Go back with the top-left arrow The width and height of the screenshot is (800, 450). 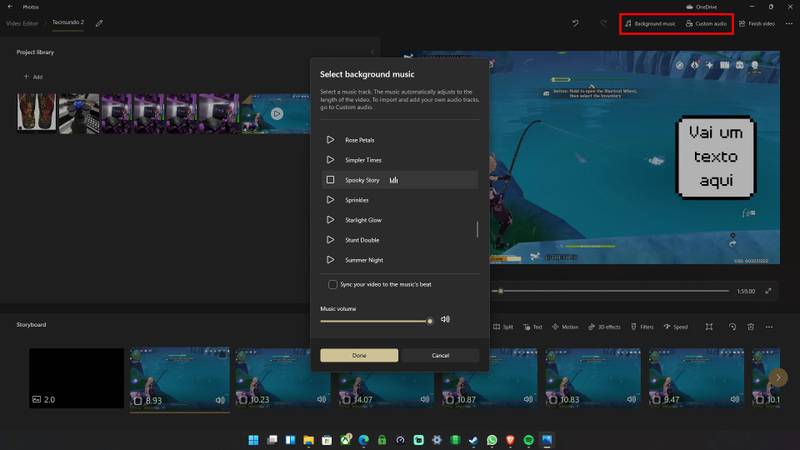point(10,7)
